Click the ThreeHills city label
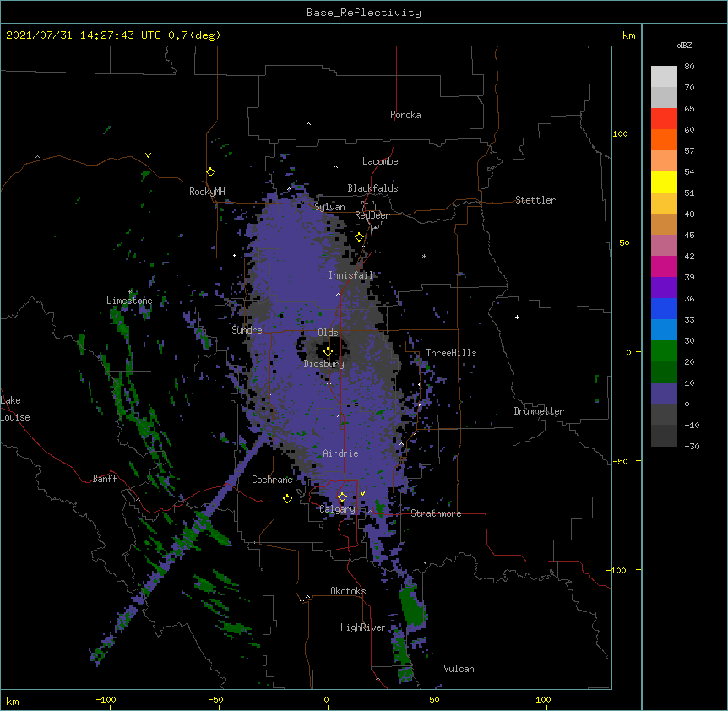The image size is (728, 711). (451, 353)
